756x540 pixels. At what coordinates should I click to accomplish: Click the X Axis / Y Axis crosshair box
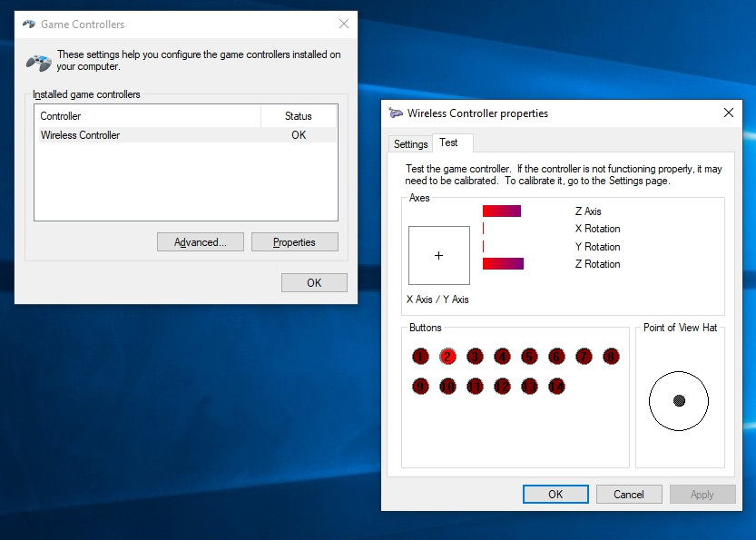tap(439, 256)
